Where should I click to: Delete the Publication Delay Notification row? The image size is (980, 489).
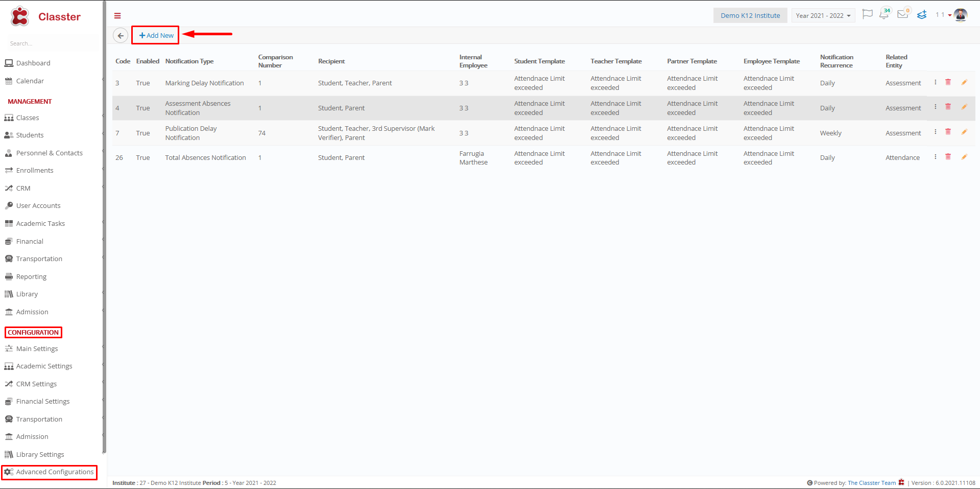point(948,132)
